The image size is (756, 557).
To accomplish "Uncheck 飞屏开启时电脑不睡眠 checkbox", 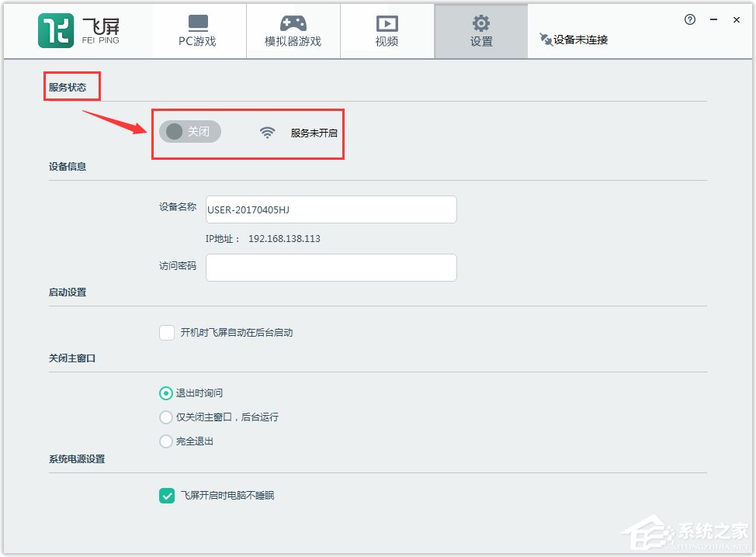I will [167, 495].
